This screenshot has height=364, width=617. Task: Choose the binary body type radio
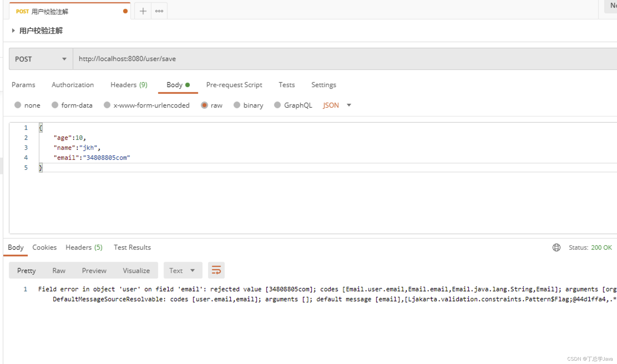(237, 105)
